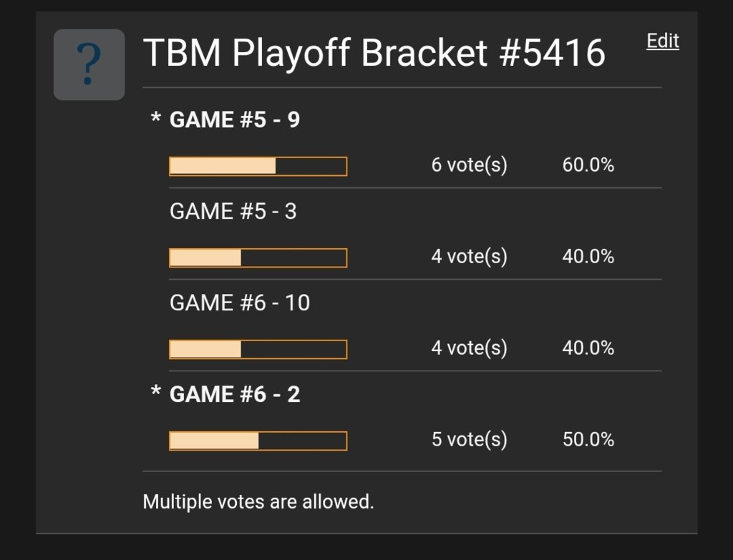Screen dimensions: 733x560
Task: Click the 50.0% result bar for GAME #6 - 2
Action: pos(258,441)
